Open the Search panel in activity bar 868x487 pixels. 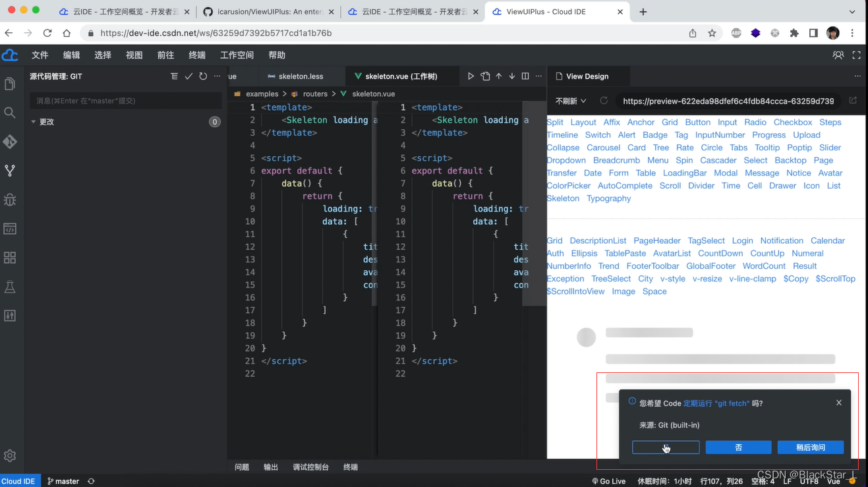click(x=10, y=113)
